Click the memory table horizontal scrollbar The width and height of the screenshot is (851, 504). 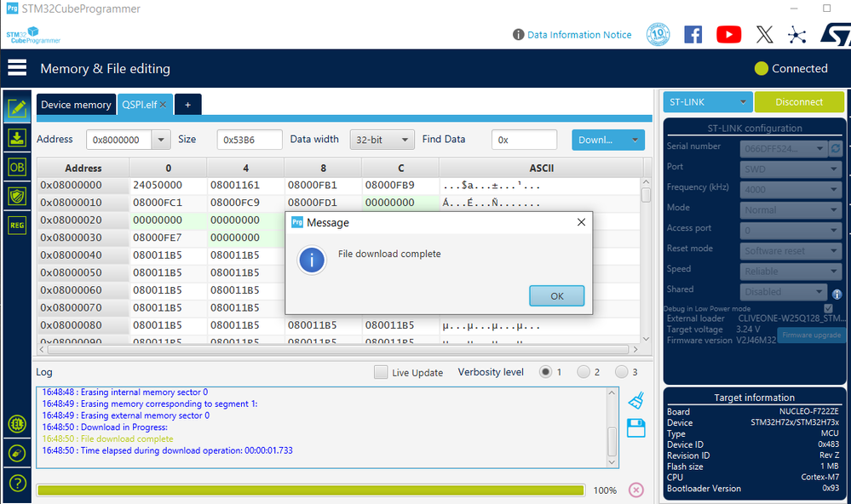(x=338, y=350)
